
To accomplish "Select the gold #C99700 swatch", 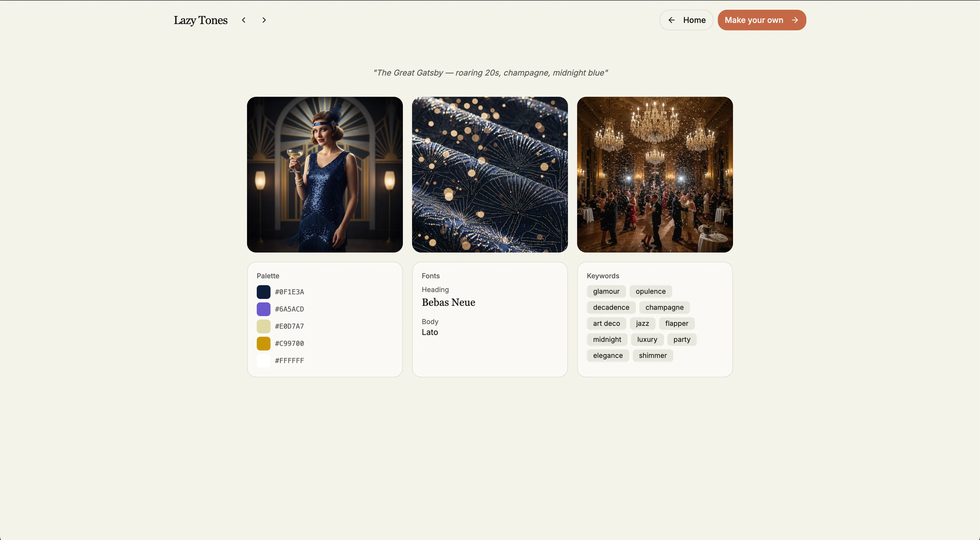I will click(x=263, y=344).
